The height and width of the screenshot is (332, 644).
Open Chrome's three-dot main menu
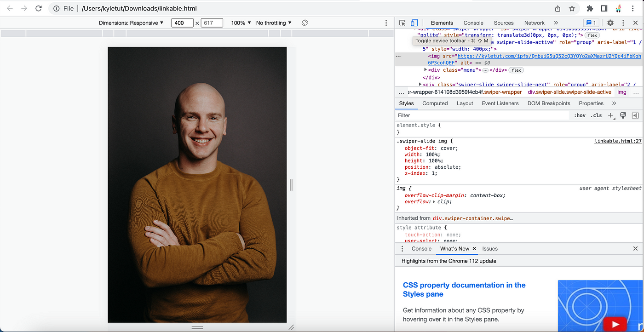[x=634, y=8]
